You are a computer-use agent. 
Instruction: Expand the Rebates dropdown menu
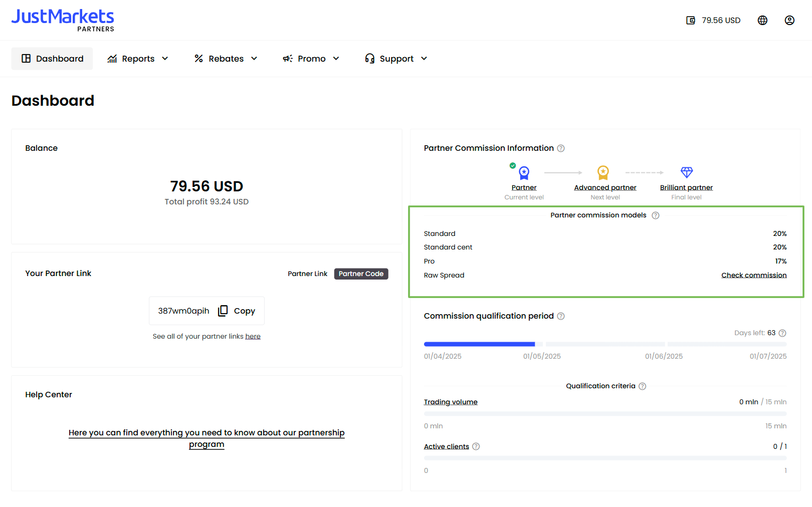(x=226, y=59)
